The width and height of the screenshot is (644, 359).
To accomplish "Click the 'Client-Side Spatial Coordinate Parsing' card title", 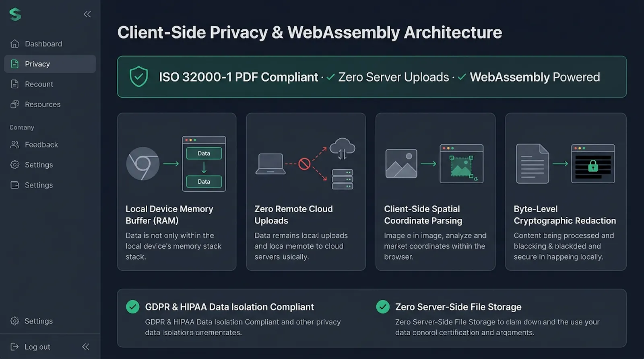I will click(x=423, y=215).
